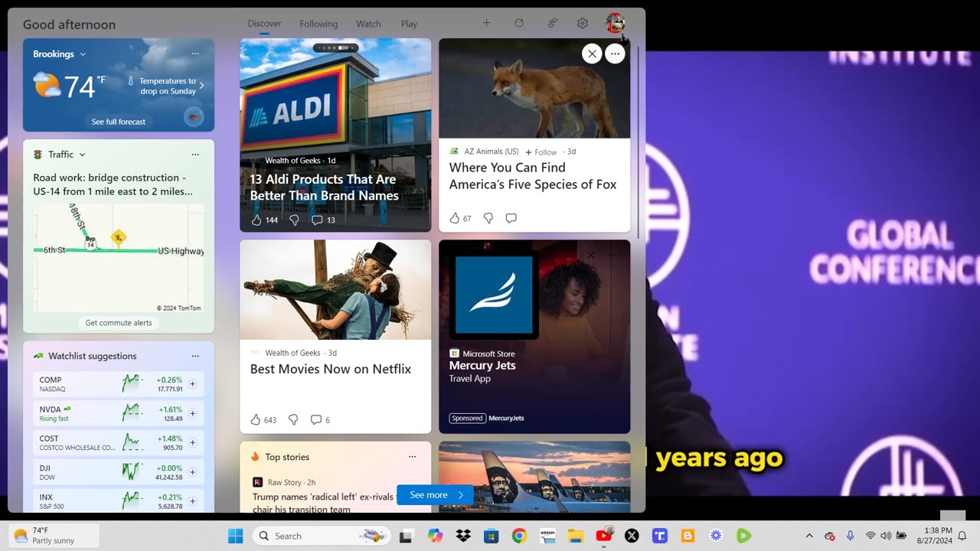This screenshot has width=980, height=551.
Task: Open the traffic map thumbnail
Action: pos(119,258)
